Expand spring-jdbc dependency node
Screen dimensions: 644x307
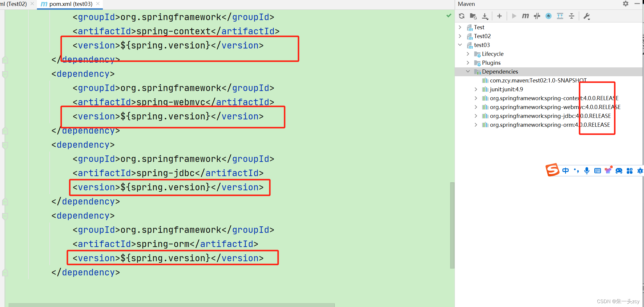476,116
